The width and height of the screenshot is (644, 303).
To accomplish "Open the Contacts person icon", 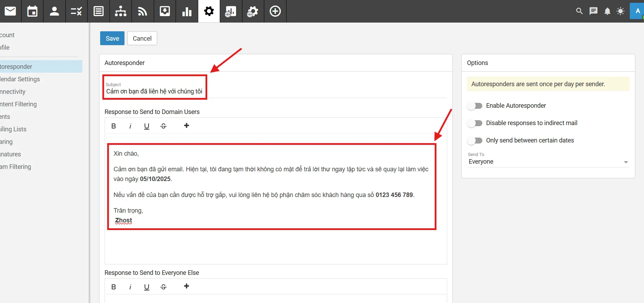I will coord(54,11).
